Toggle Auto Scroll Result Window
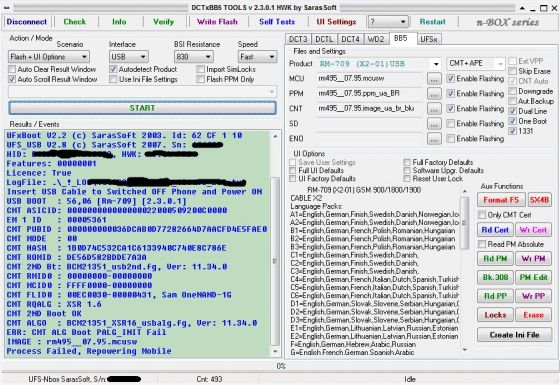The image size is (560, 385). (x=12, y=79)
